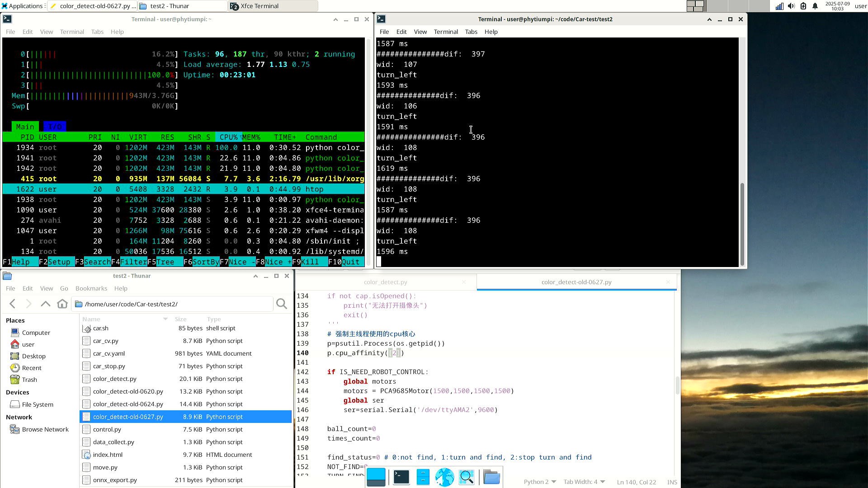Open power manager tray icon
This screenshot has width=868, height=488.
coord(803,6)
